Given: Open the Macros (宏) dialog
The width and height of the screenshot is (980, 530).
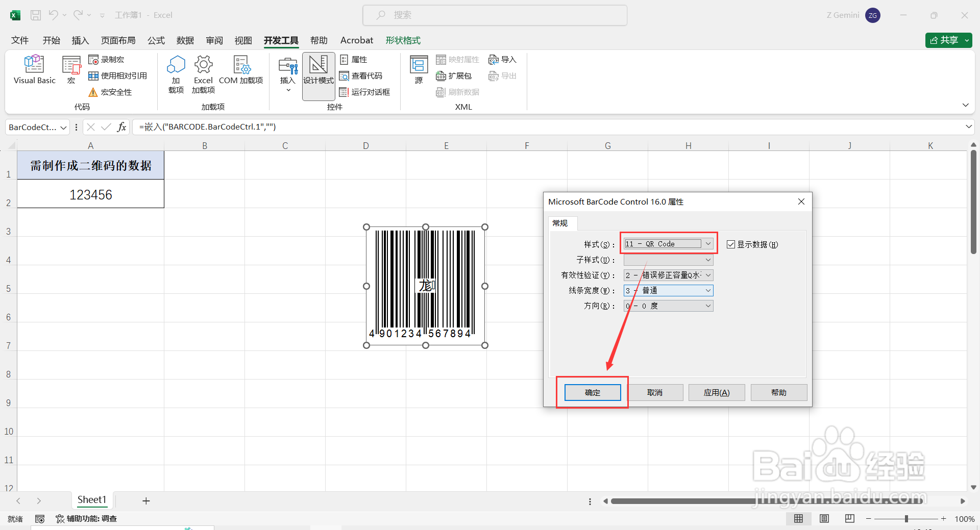Looking at the screenshot, I should point(71,69).
